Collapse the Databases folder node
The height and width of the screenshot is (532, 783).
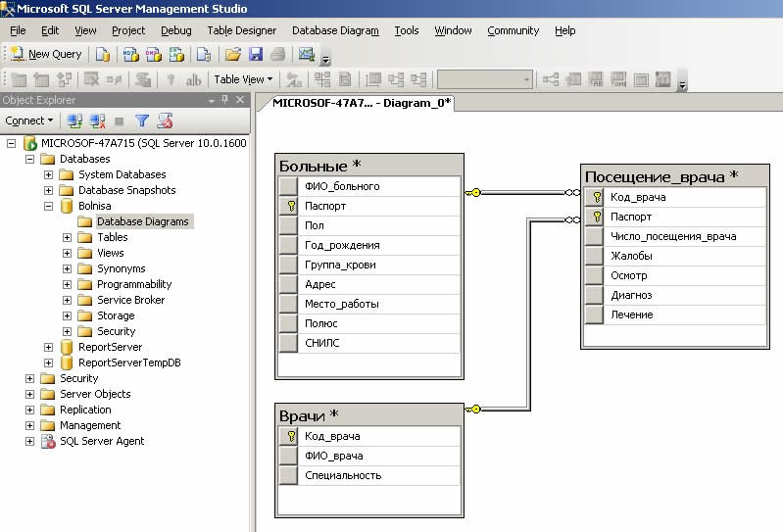[x=30, y=159]
